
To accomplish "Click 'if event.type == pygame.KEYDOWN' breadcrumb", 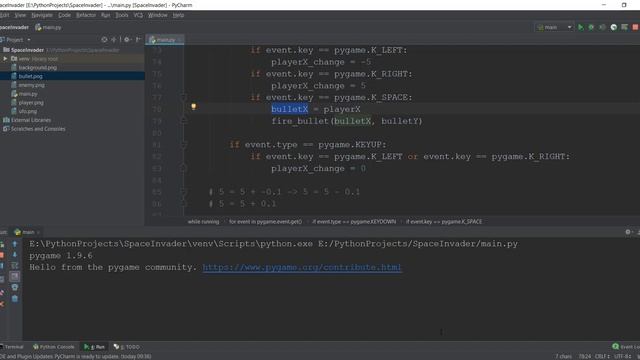I will 354,222.
